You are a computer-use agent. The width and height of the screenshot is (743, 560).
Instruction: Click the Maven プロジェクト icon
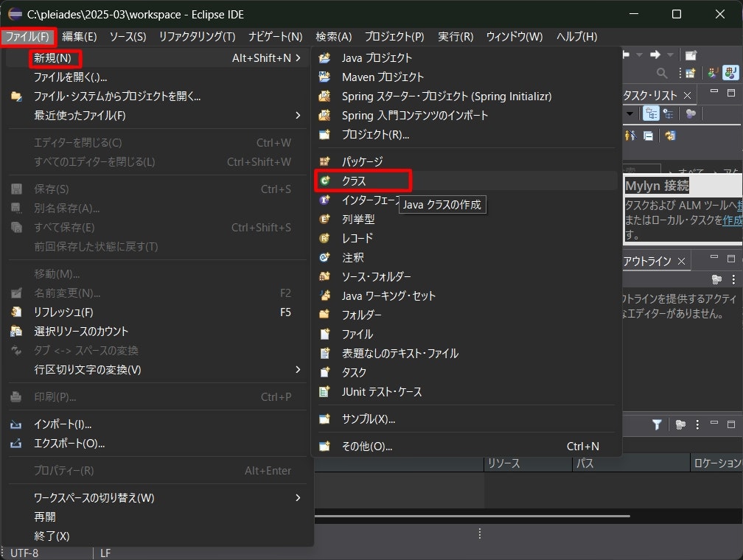(324, 77)
